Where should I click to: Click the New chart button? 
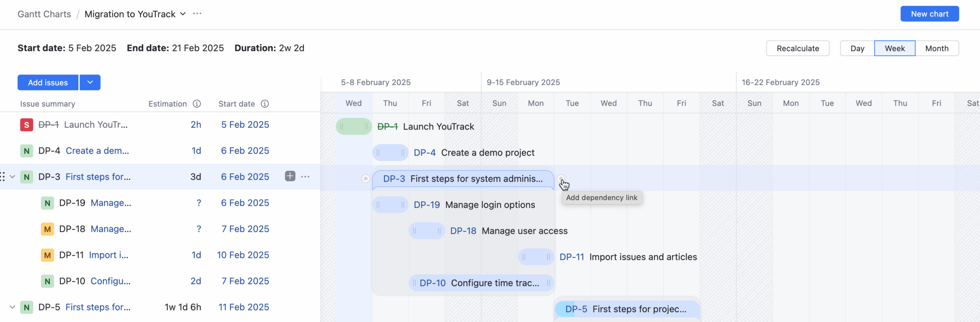929,14
